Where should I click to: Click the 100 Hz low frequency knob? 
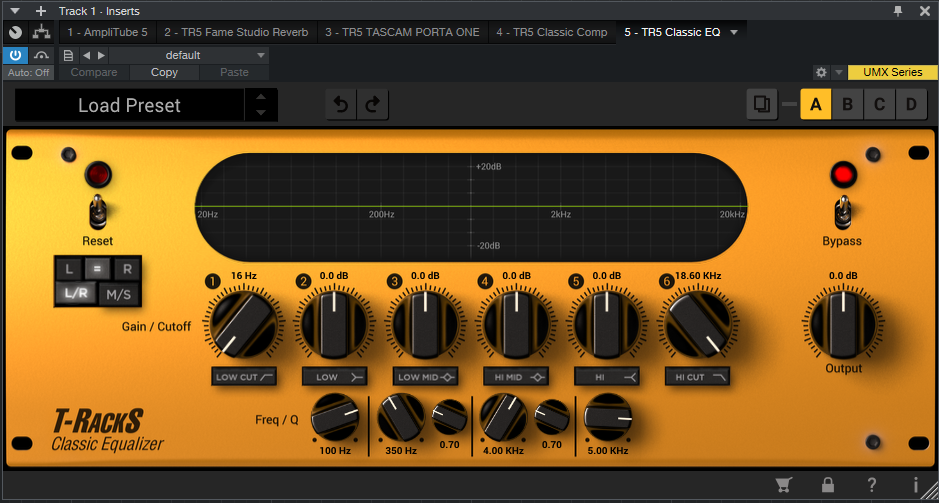(x=335, y=417)
